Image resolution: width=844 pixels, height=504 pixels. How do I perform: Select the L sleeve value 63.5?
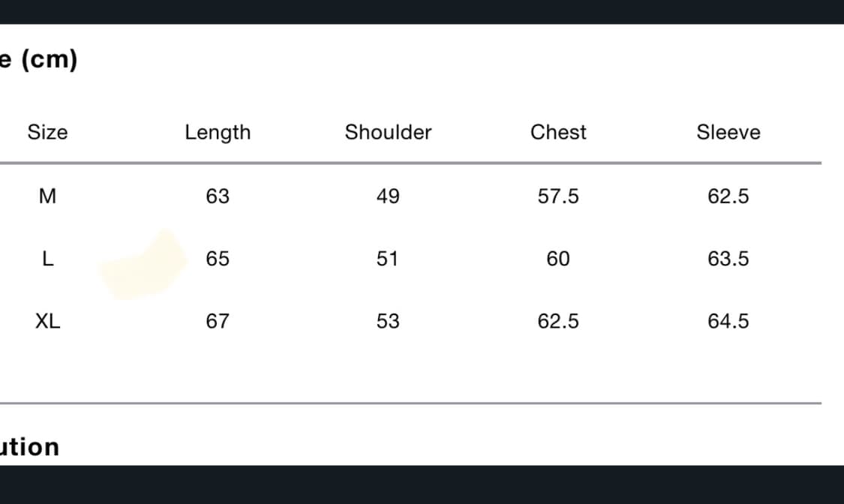pos(728,259)
